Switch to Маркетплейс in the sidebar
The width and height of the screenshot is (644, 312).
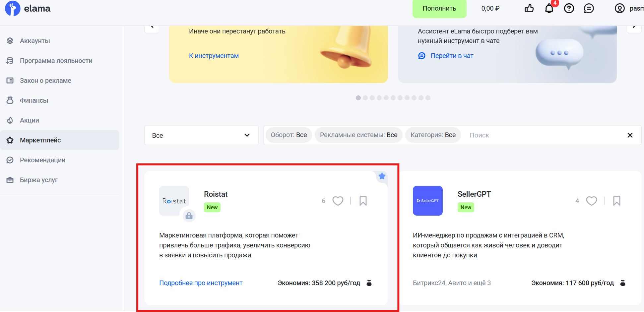(x=40, y=140)
